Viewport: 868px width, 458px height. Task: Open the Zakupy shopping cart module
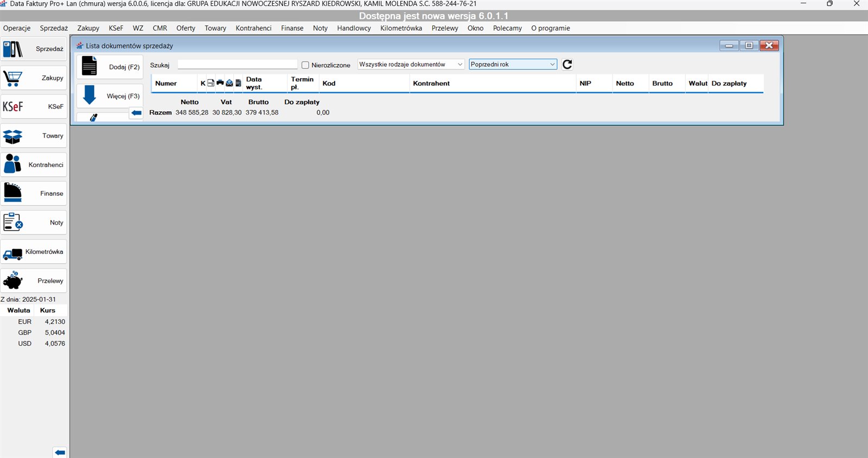(34, 78)
